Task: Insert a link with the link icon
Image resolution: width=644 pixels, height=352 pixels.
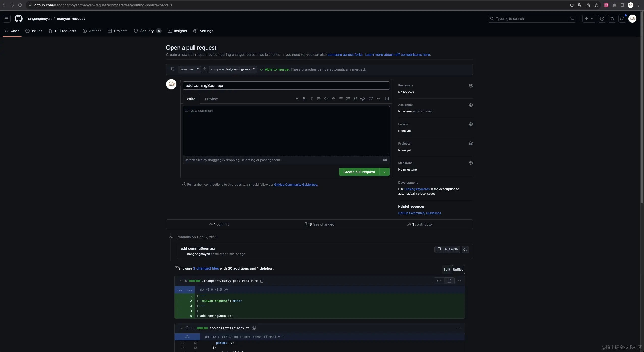Action: click(x=333, y=99)
